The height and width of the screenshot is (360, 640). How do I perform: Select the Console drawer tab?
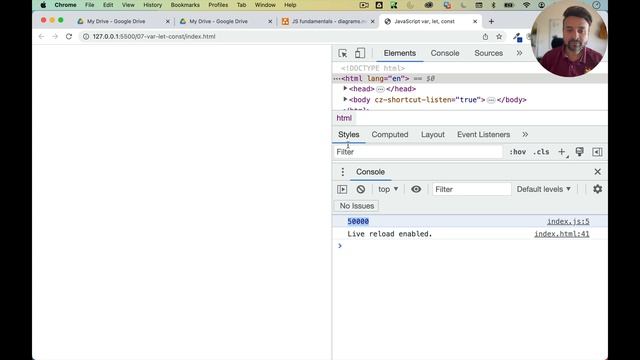[370, 172]
